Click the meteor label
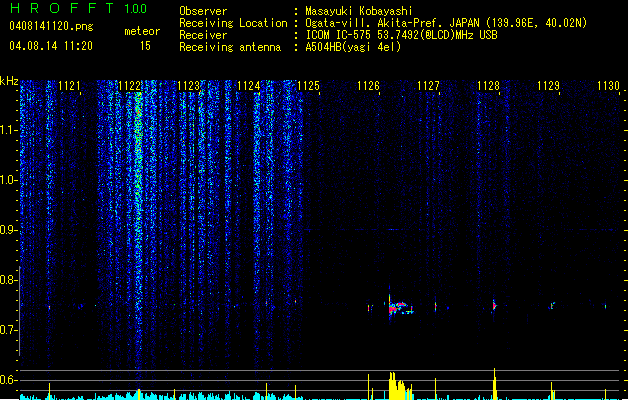 (142, 31)
